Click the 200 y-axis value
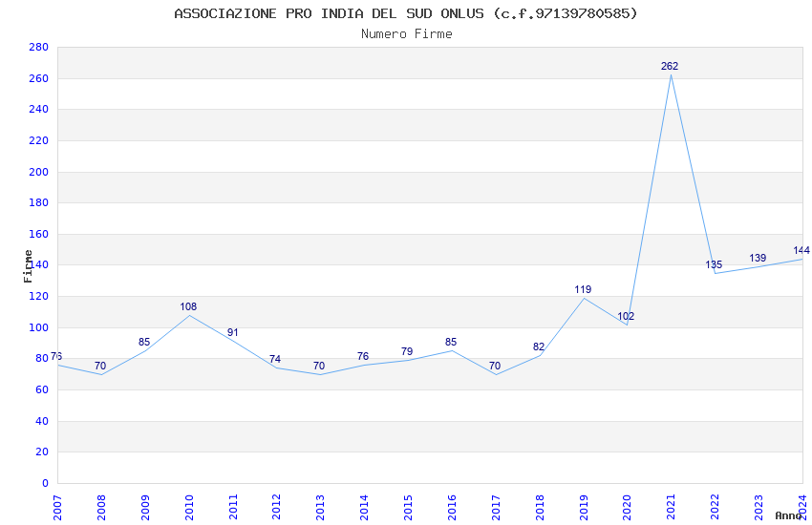This screenshot has height=525, width=812. pyautogui.click(x=39, y=172)
